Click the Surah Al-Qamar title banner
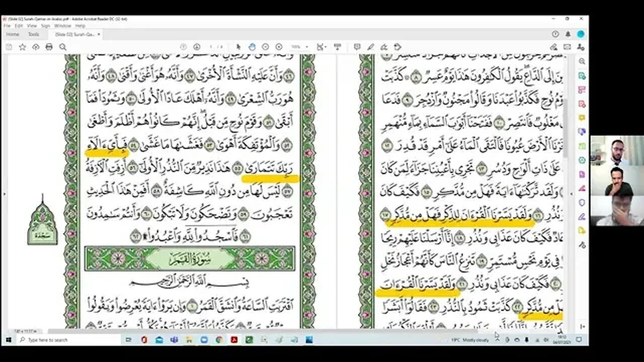 [190, 258]
